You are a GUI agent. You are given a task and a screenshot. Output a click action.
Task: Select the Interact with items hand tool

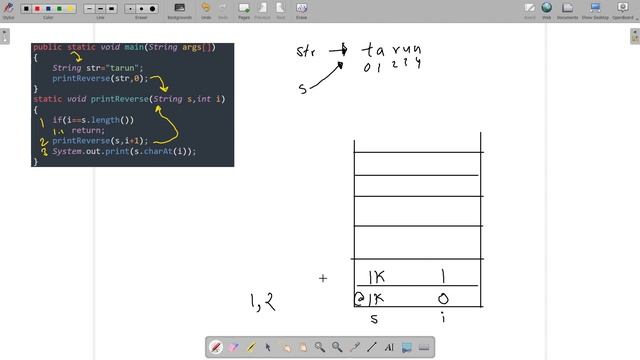(x=285, y=347)
